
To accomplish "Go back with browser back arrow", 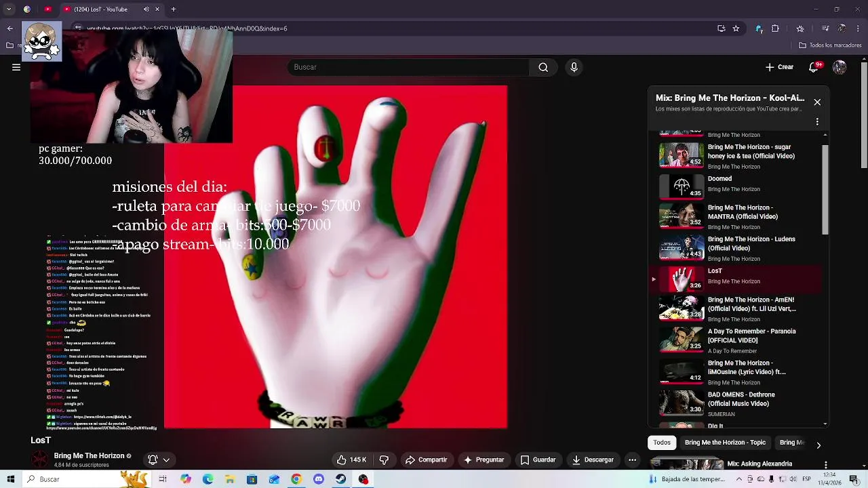I will pyautogui.click(x=9, y=28).
